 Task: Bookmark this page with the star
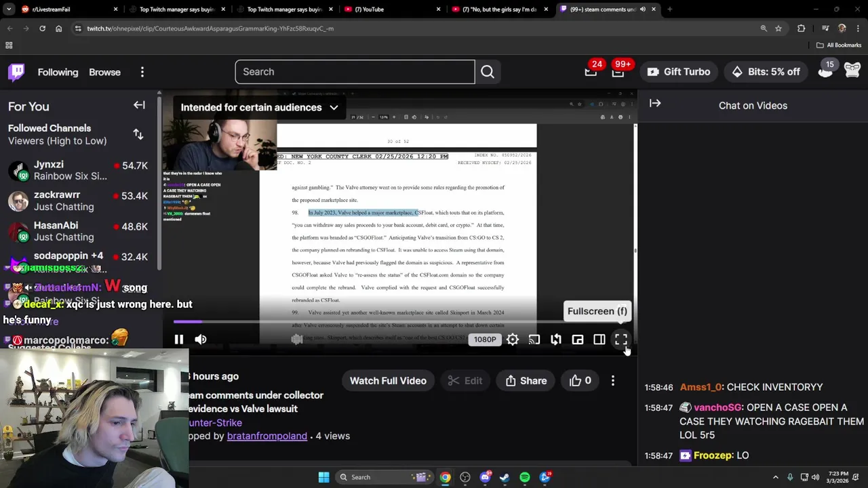778,28
